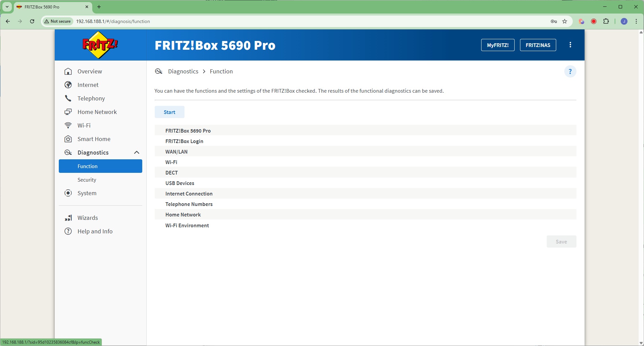644x346 pixels.
Task: Click the red record extension icon
Action: tap(594, 21)
